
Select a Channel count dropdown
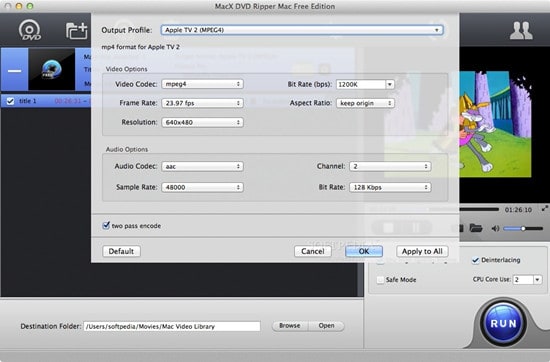(390, 166)
